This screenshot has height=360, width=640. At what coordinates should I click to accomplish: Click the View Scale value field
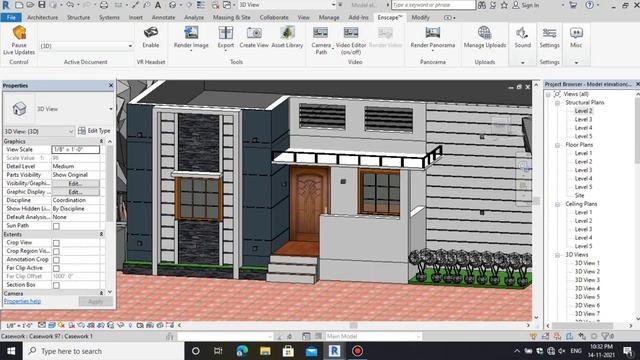coord(76,149)
